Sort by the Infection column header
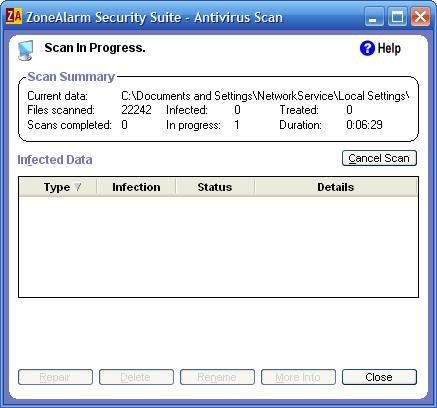Image resolution: width=437 pixels, height=408 pixels. tap(136, 187)
